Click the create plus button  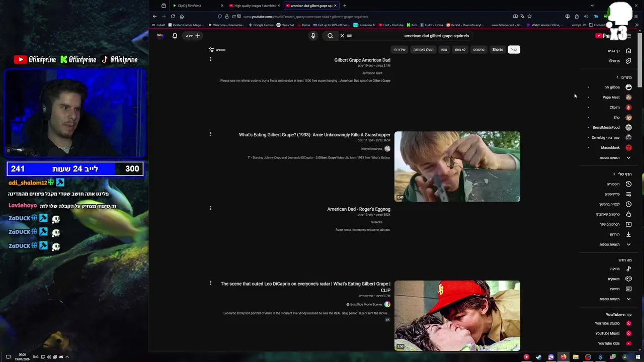point(193,36)
